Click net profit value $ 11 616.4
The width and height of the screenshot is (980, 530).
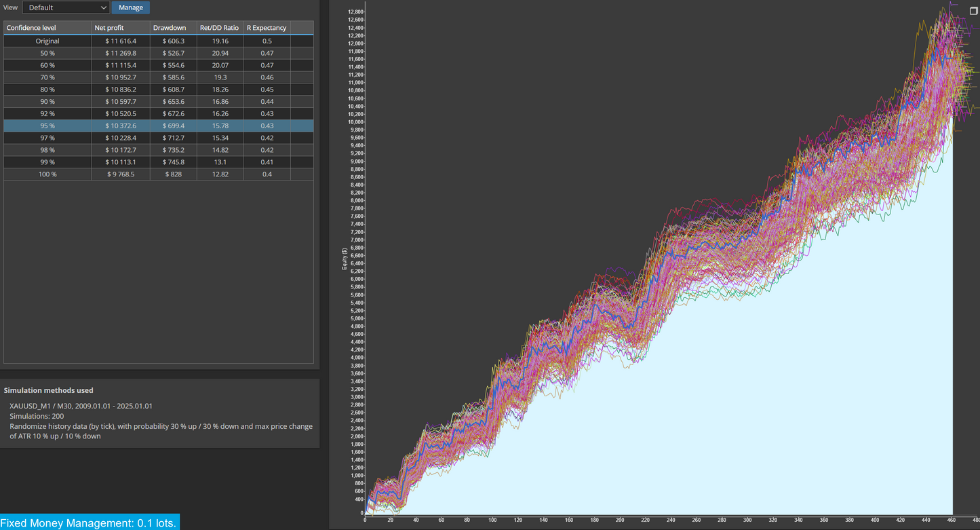click(121, 41)
